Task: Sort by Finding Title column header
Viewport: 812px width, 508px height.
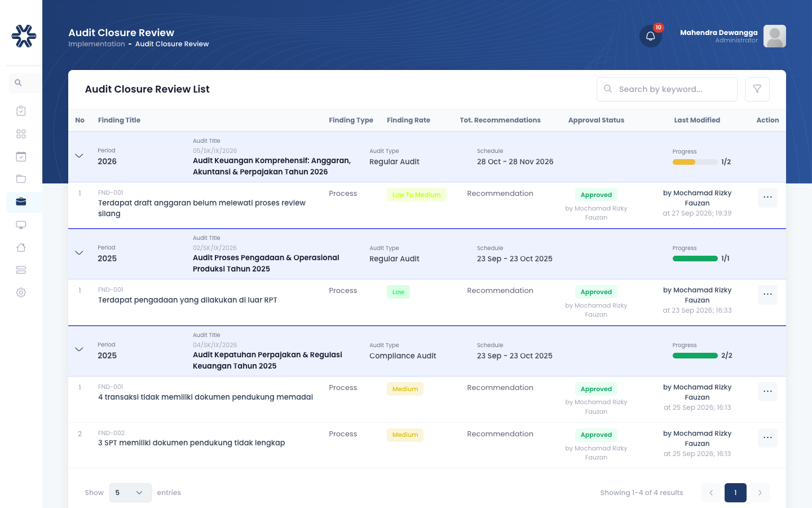Action: (x=119, y=120)
